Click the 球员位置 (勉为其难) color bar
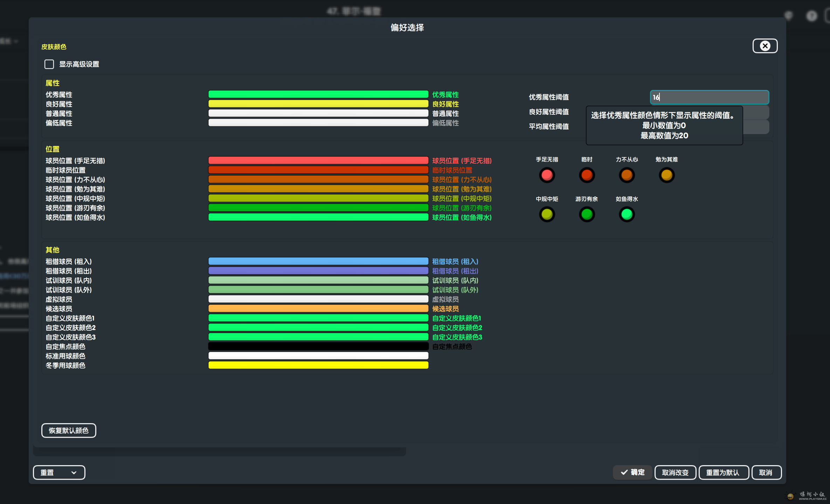 (x=318, y=189)
